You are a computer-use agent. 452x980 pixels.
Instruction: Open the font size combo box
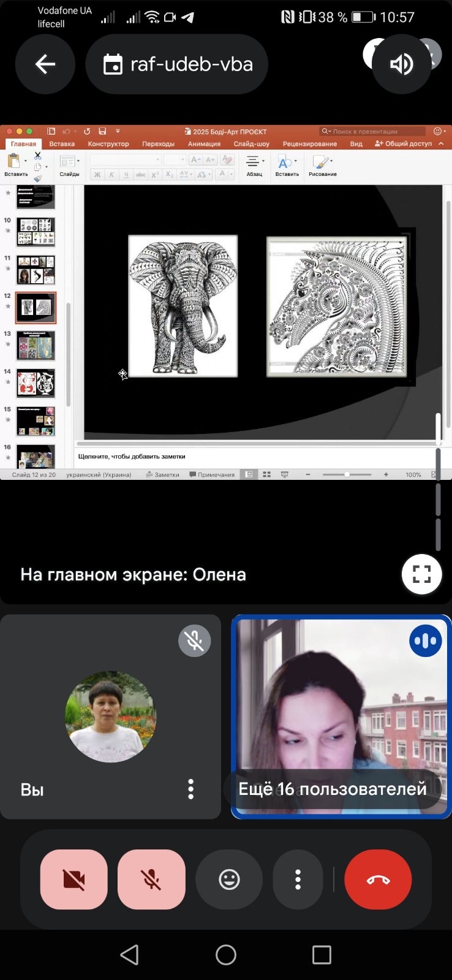coord(175,159)
